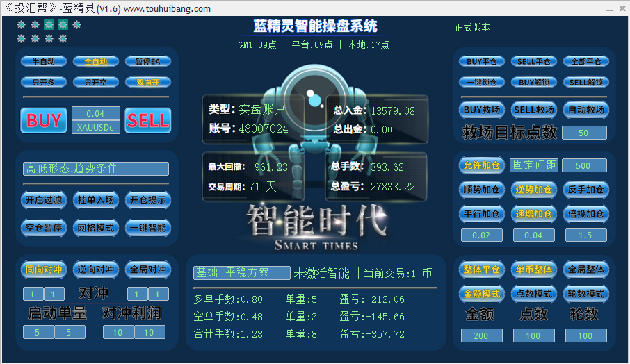The height and width of the screenshot is (364, 630).
Task: Enable 全自动 fully automatic mode
Action: pyautogui.click(x=96, y=61)
